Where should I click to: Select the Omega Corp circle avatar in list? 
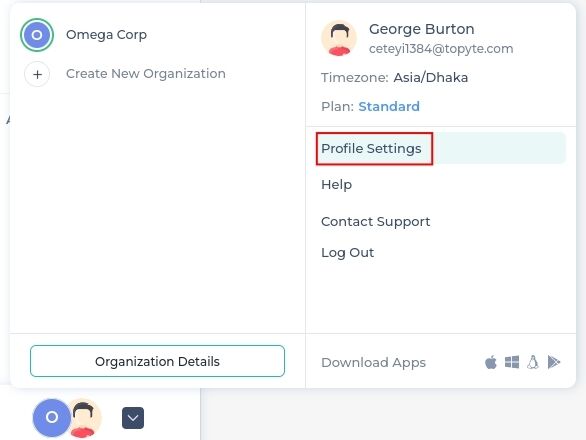pos(37,35)
